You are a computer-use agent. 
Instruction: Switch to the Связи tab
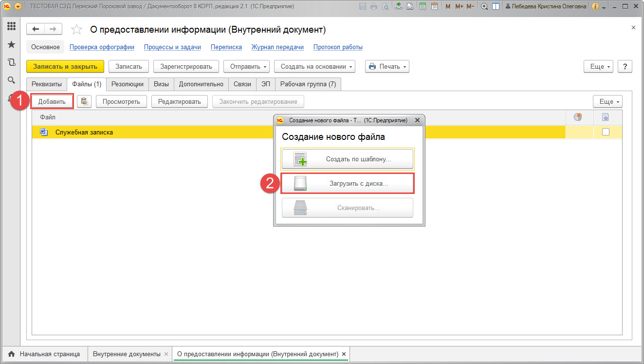(x=242, y=84)
